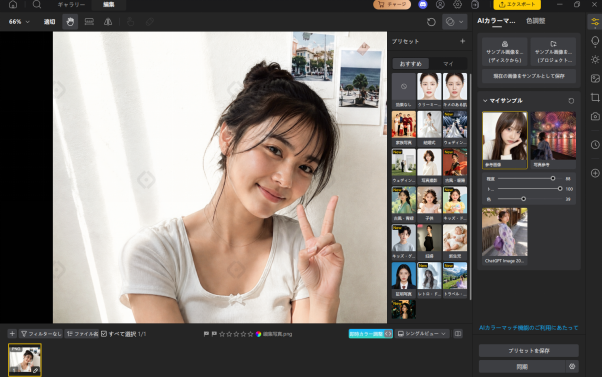Select the fireworks night sample thumbnail
This screenshot has height=378, width=602.
(553, 140)
